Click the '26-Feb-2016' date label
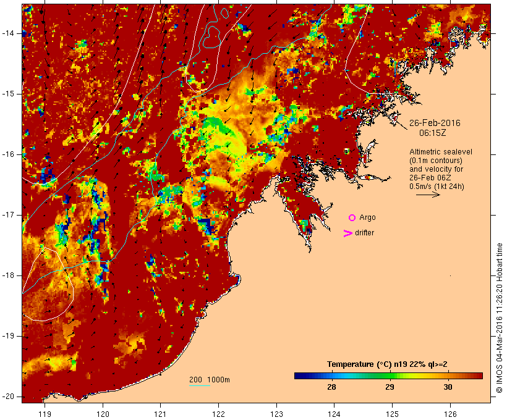Image resolution: width=507 pixels, height=420 pixels. click(x=435, y=123)
